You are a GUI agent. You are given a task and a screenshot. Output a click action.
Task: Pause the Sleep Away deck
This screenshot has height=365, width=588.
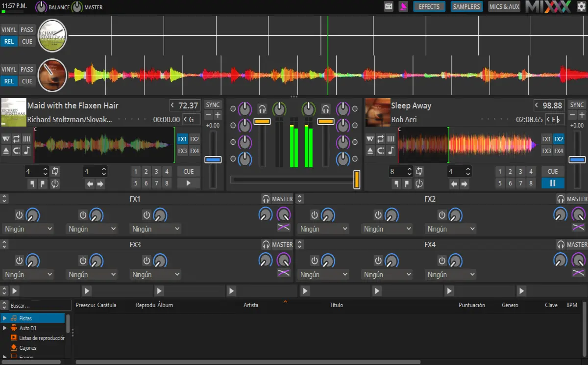click(553, 183)
